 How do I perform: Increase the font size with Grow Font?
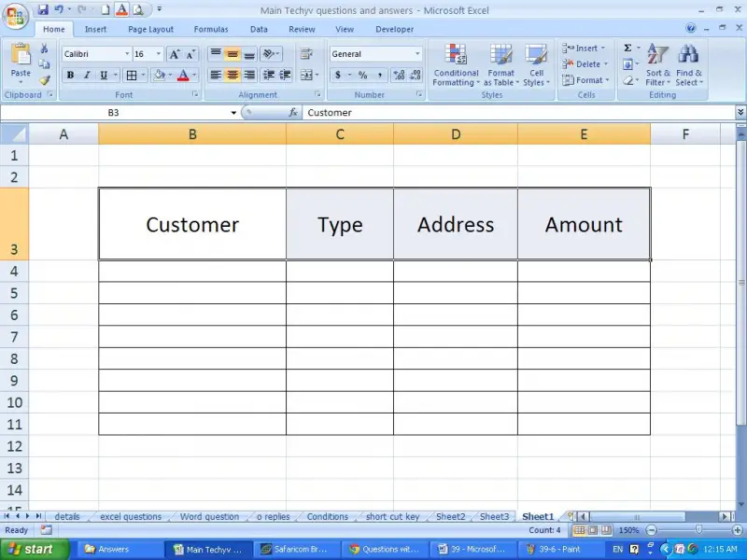pyautogui.click(x=175, y=54)
